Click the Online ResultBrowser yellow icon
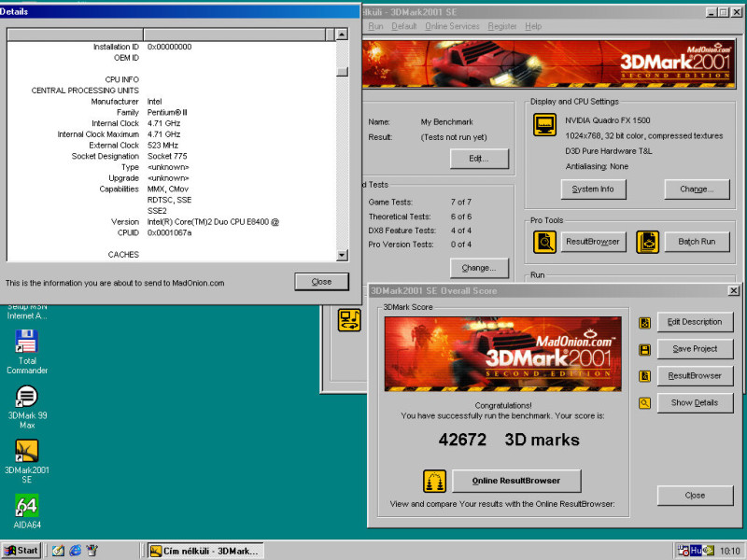Viewport: 747px width, 560px height. coord(434,481)
